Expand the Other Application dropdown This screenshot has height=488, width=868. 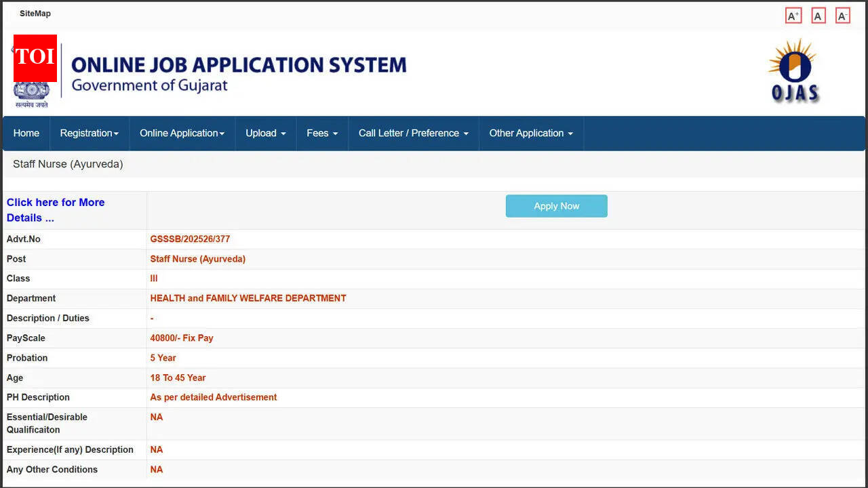(531, 133)
